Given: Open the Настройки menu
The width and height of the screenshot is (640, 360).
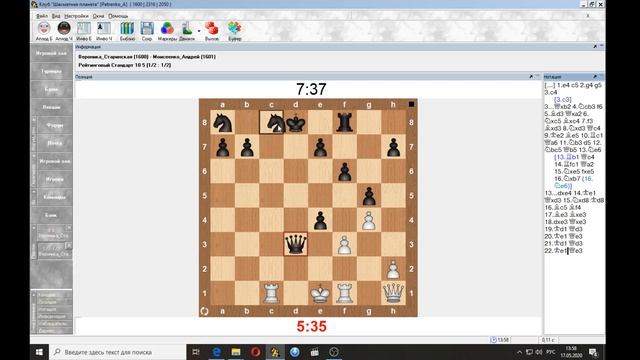Looking at the screenshot, I should pyautogui.click(x=76, y=16).
